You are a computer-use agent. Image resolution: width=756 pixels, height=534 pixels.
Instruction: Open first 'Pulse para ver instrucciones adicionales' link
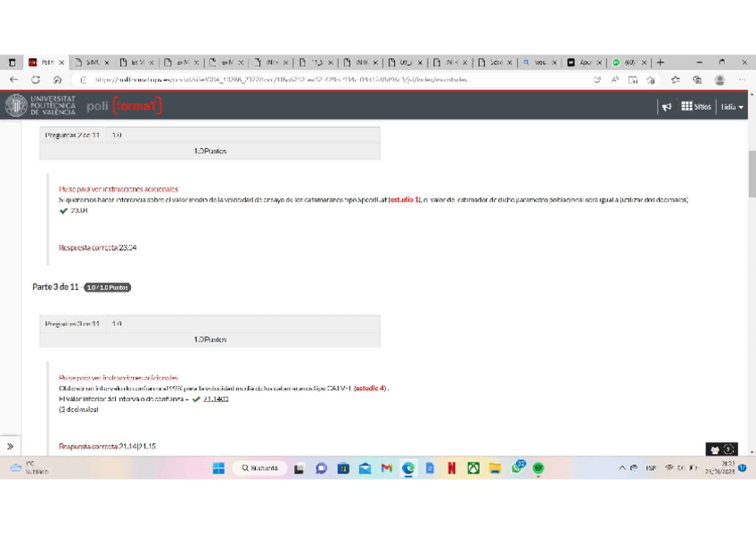click(x=118, y=189)
